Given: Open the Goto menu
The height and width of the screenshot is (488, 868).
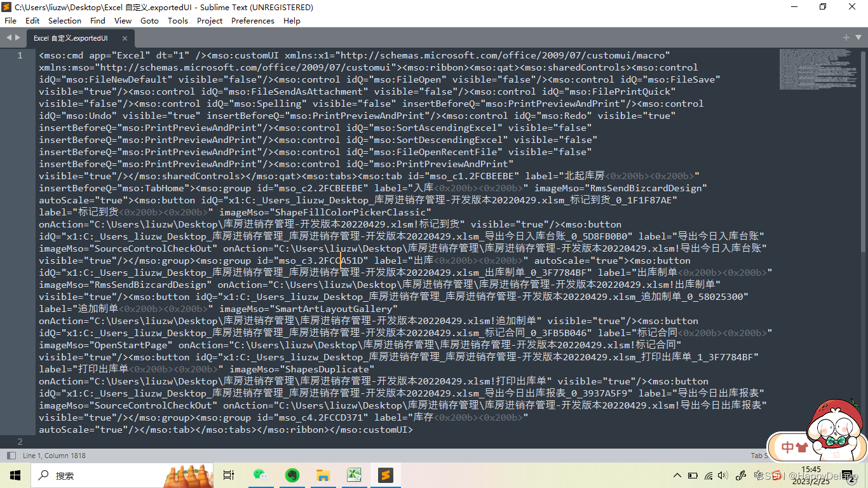Looking at the screenshot, I should [149, 20].
